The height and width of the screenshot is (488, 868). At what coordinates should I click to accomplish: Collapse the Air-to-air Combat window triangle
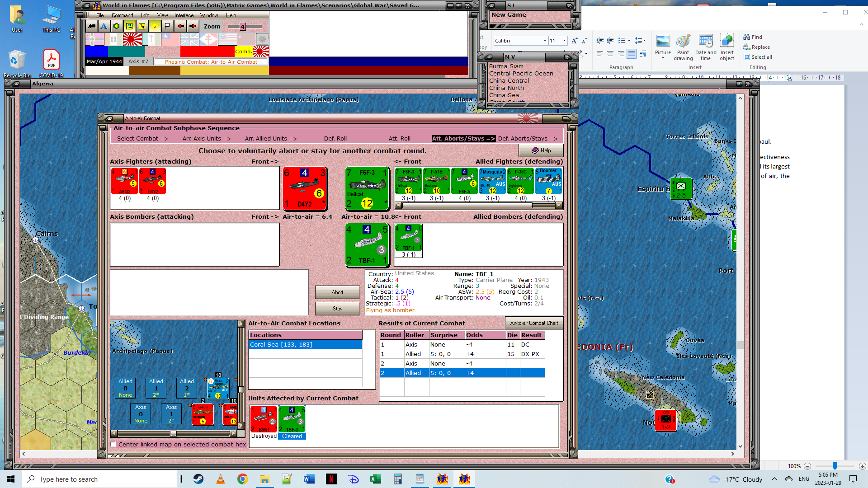pyautogui.click(x=109, y=118)
